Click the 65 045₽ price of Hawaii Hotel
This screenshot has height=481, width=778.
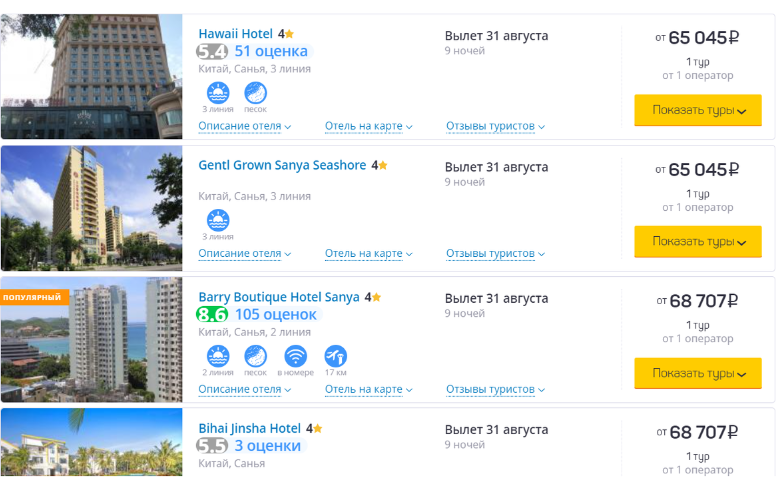(704, 38)
